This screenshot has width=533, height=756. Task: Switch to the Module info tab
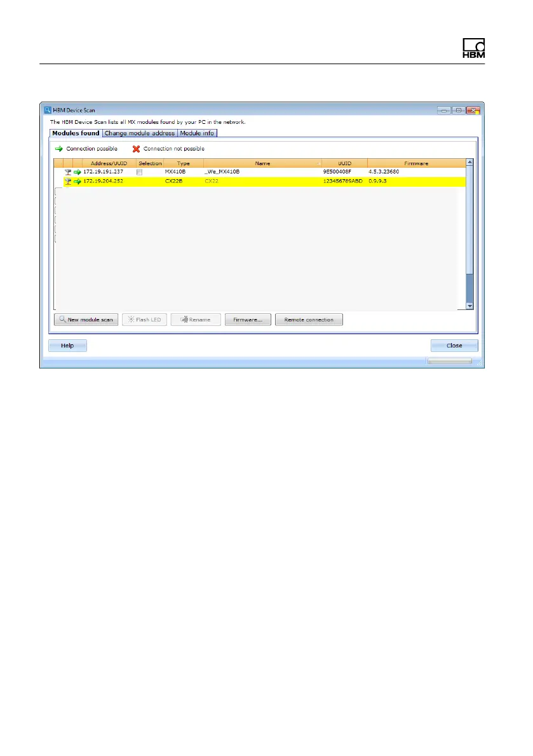click(x=197, y=133)
